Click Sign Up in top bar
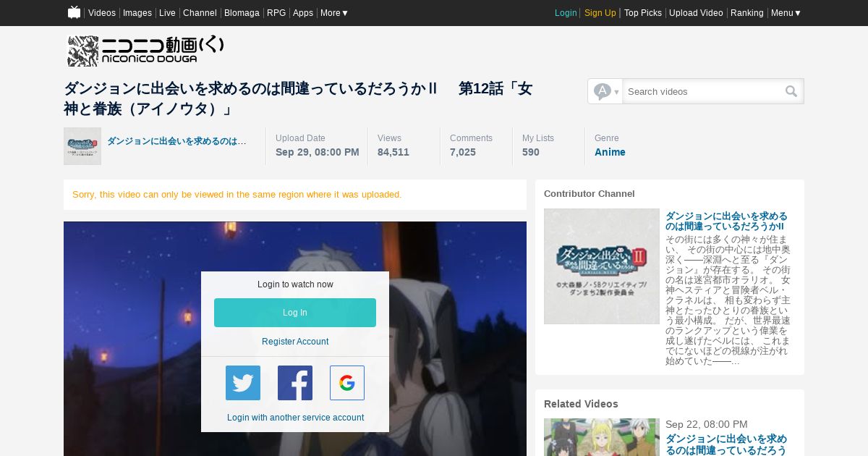The image size is (868, 456). tap(600, 13)
